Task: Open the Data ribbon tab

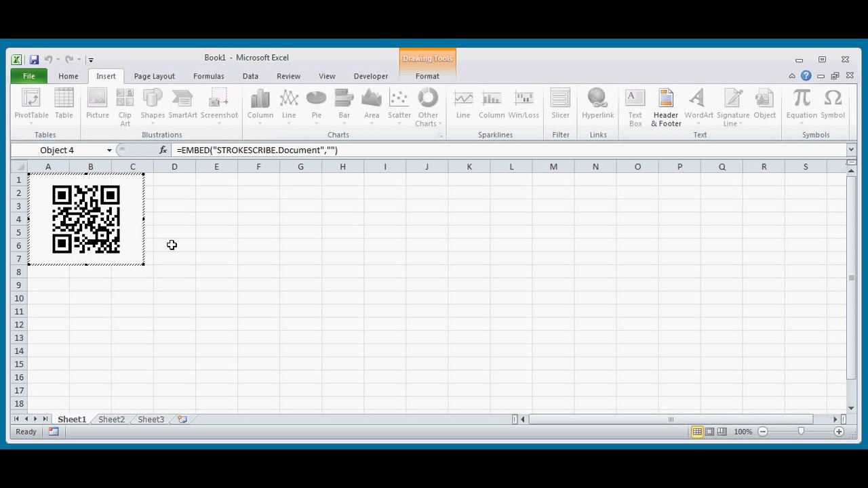Action: point(250,76)
